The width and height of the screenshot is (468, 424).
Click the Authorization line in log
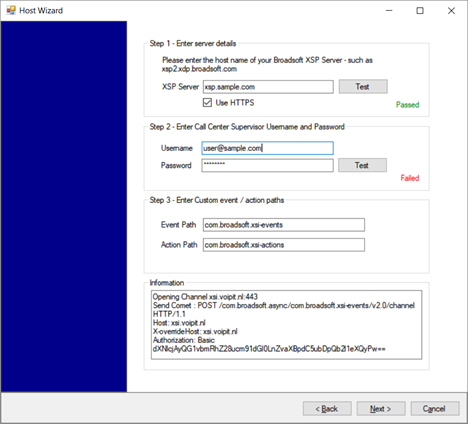pos(184,340)
